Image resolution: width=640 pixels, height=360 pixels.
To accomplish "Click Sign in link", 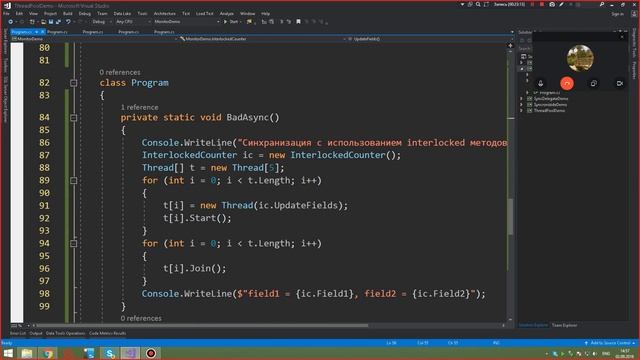I will pyautogui.click(x=617, y=14).
